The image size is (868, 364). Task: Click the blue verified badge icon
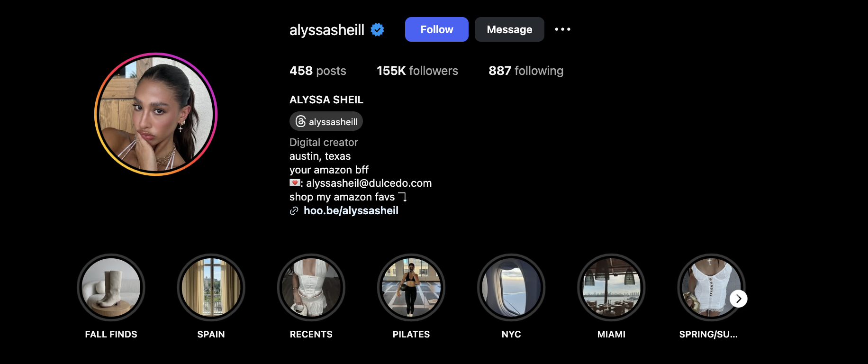378,29
